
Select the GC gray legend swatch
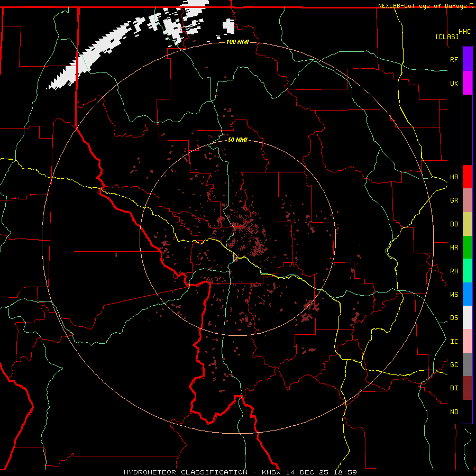467,364
